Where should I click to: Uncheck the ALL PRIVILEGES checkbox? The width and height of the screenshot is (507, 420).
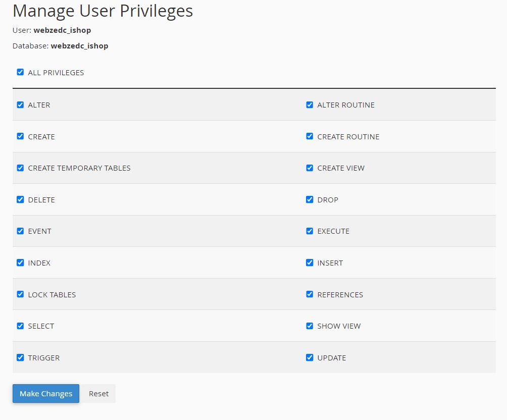click(x=20, y=72)
